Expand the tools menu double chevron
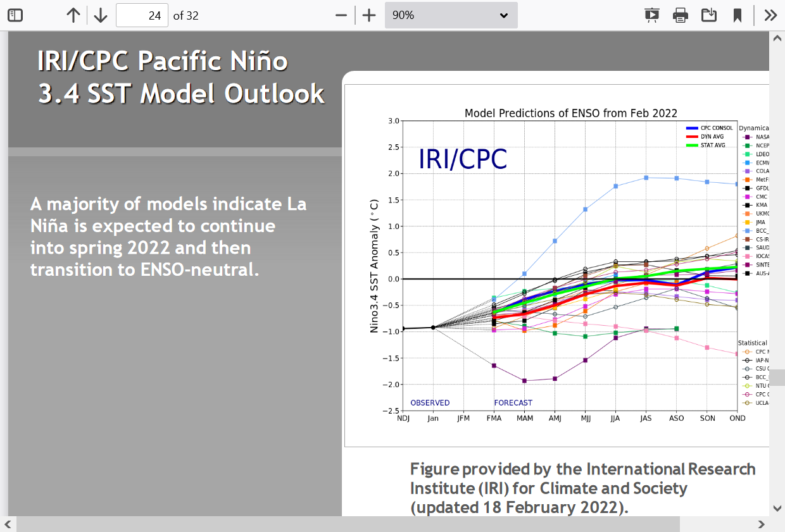785x532 pixels. coord(770,15)
